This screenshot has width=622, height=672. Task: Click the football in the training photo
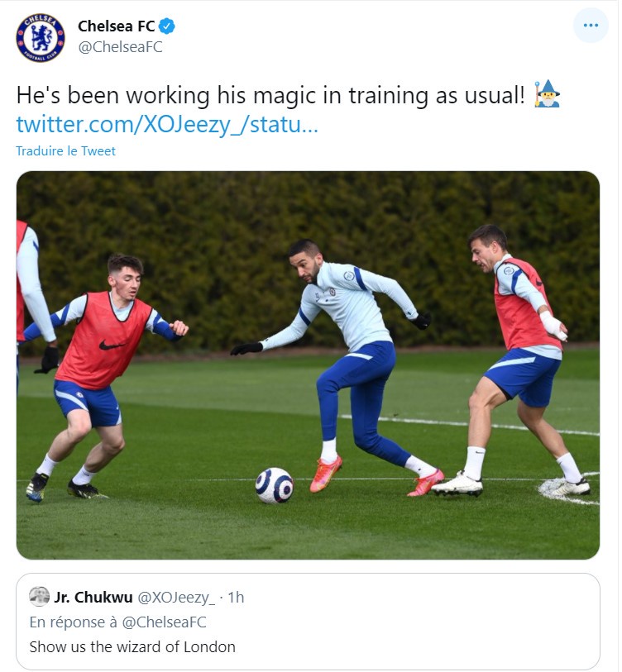pos(274,485)
